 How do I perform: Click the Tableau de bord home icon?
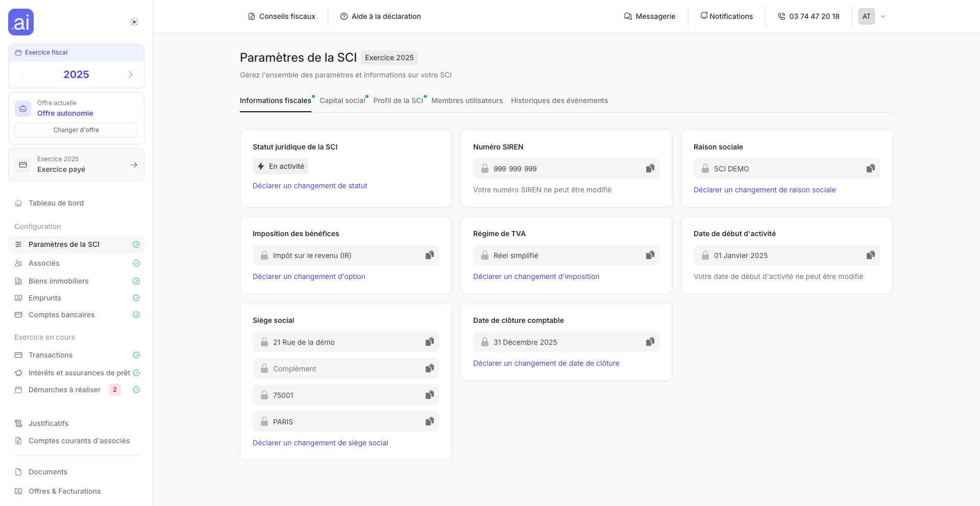pyautogui.click(x=18, y=203)
